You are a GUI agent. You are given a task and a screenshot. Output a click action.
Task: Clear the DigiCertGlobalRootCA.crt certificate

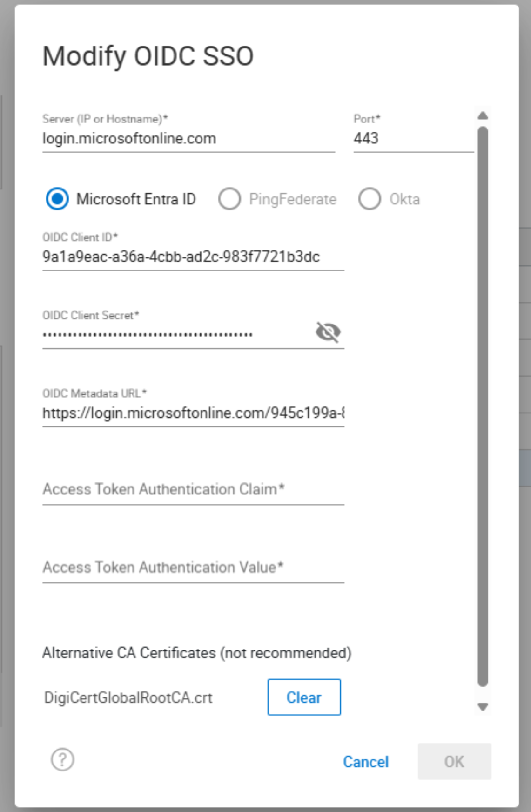coord(304,697)
